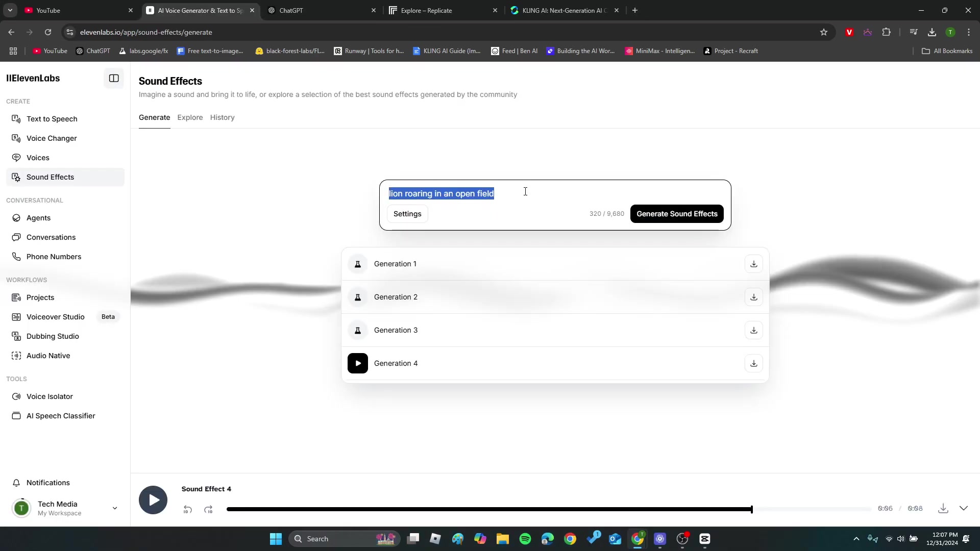
Task: Open a new browser tab
Action: (x=635, y=10)
